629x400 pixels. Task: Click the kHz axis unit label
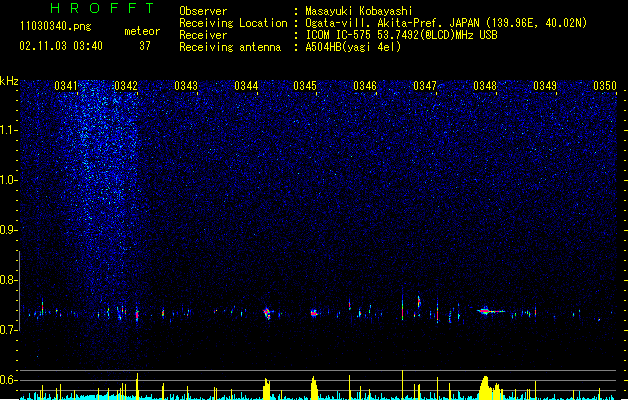tap(9, 81)
